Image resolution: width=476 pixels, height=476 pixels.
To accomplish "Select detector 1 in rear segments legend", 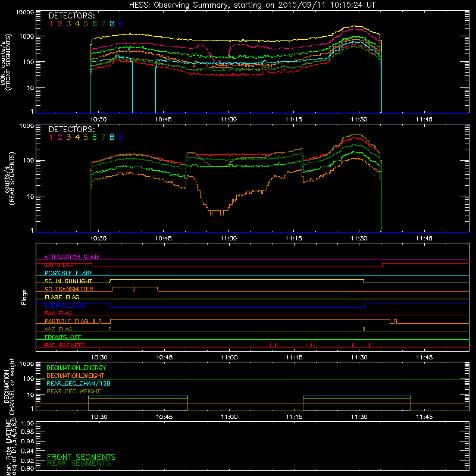I will tap(51, 137).
